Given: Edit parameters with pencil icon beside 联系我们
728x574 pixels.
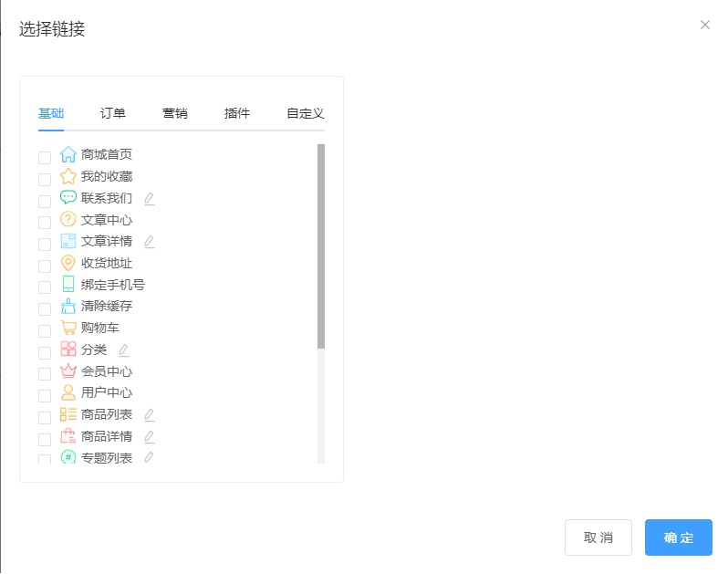Looking at the screenshot, I should (149, 199).
